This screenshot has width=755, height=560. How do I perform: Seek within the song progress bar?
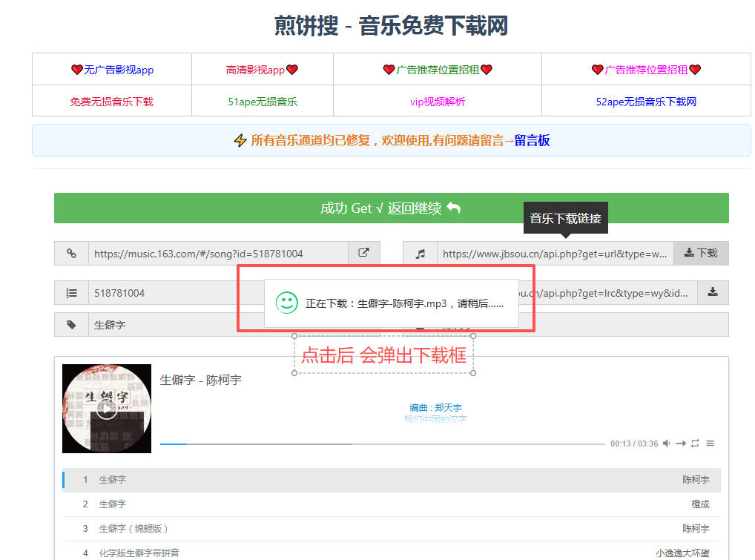tap(371, 444)
